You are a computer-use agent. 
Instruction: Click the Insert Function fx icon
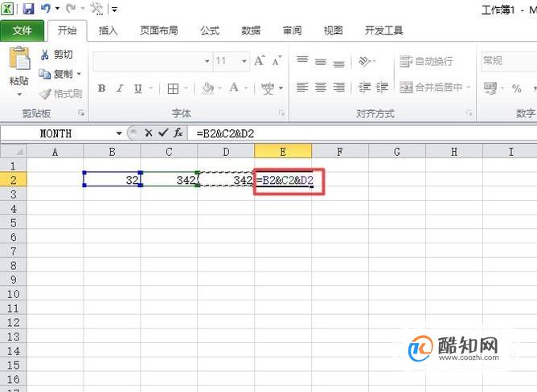click(x=178, y=133)
